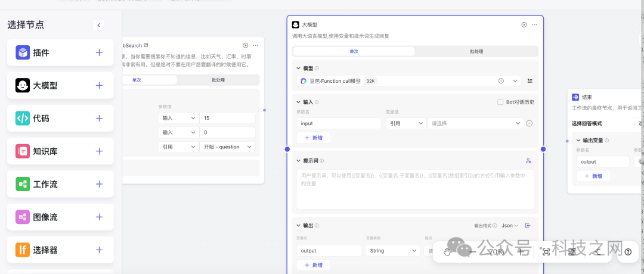
Task: Open the String variable type dropdown
Action: 392,251
